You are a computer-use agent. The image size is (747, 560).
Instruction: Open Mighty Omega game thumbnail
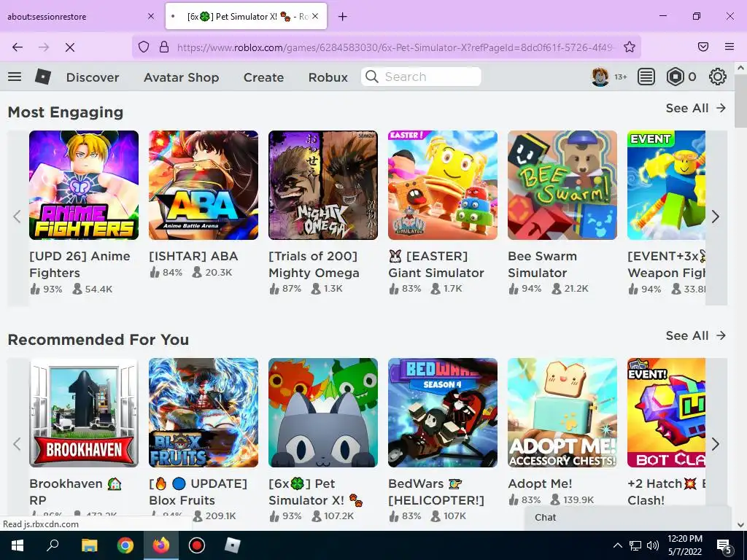(x=323, y=185)
